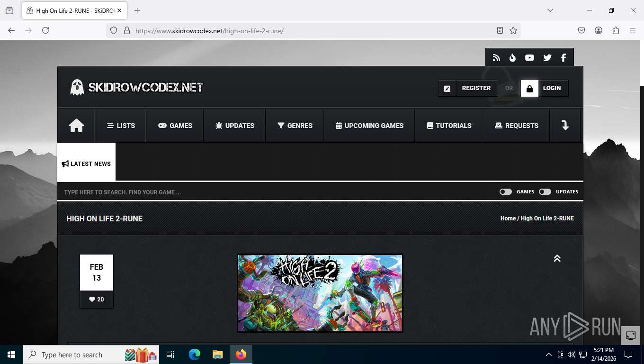Image resolution: width=644 pixels, height=364 pixels.
Task: Reload the page in Firefox
Action: point(45,30)
